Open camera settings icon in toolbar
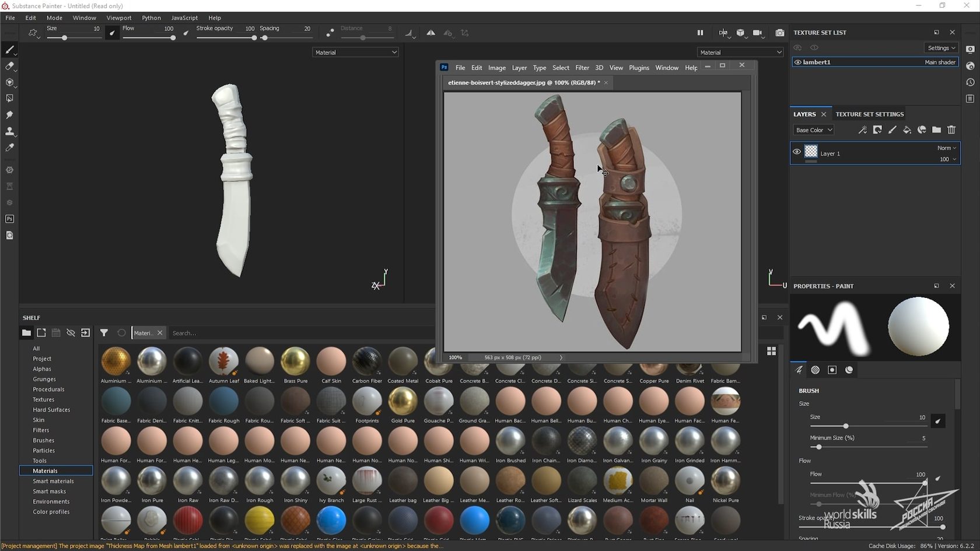The width and height of the screenshot is (980, 551). pyautogui.click(x=758, y=33)
